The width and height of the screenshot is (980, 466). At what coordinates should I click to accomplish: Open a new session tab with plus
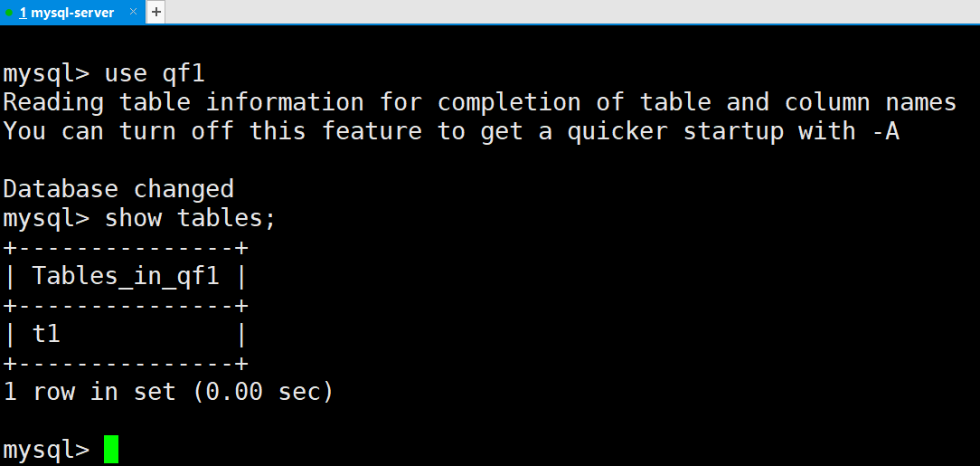click(155, 12)
